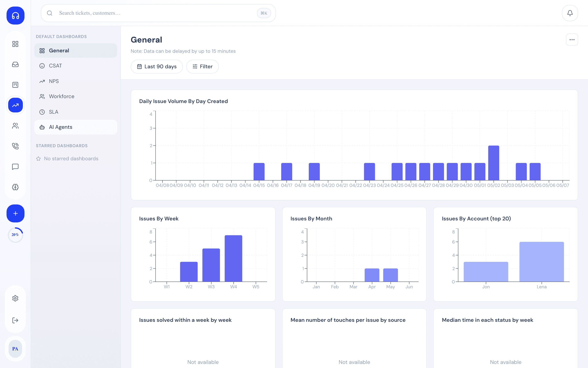Screen dimensions: 588x368
Task: Open the Last 90 days date range
Action: click(x=157, y=67)
